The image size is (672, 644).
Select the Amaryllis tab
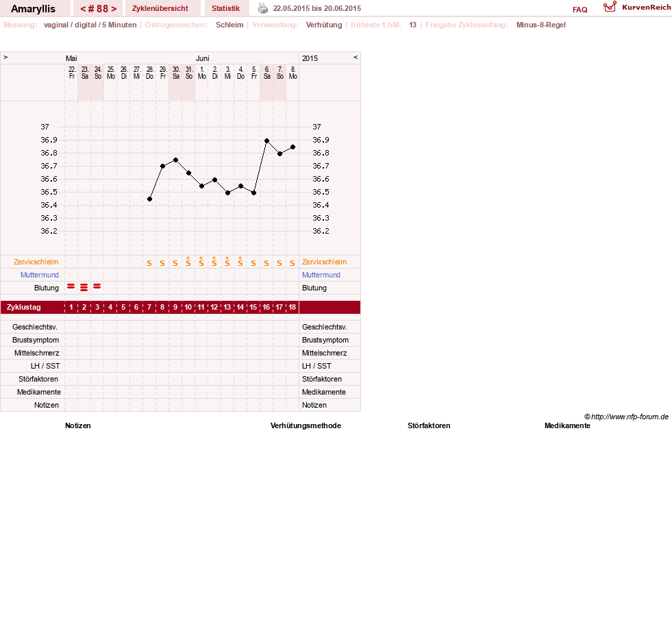pyautogui.click(x=34, y=9)
